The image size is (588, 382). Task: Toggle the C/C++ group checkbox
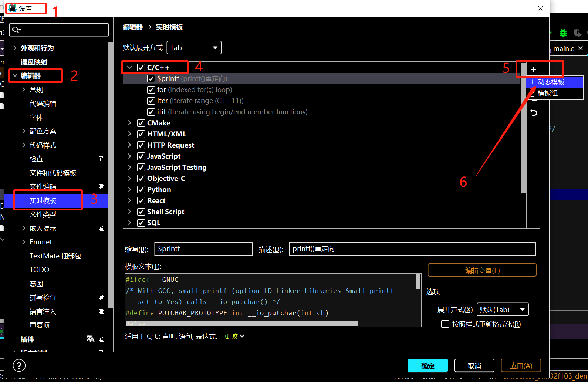pyautogui.click(x=141, y=67)
